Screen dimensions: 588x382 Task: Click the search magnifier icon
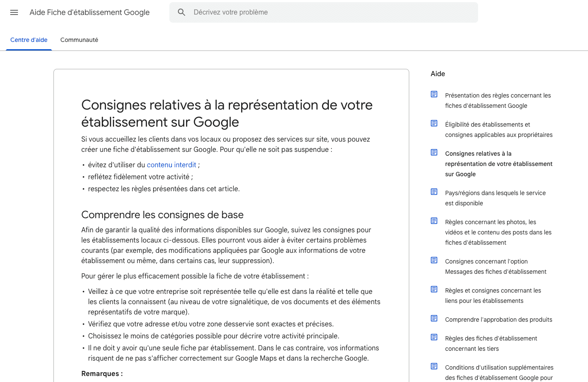[x=182, y=12]
